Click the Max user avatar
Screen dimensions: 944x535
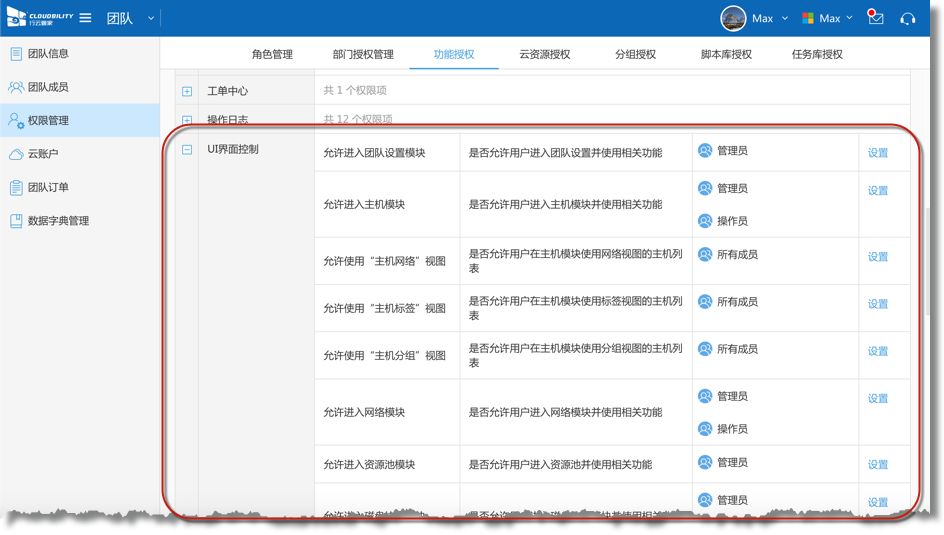click(733, 18)
